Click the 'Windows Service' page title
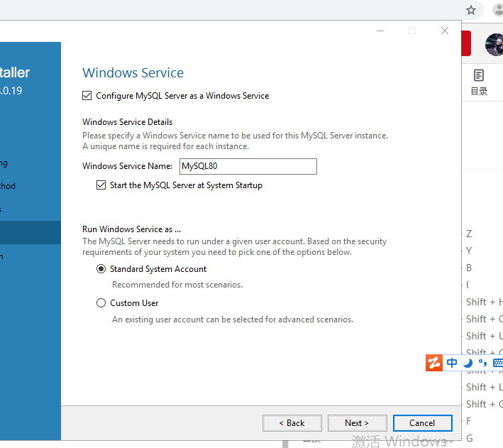 [x=133, y=73]
